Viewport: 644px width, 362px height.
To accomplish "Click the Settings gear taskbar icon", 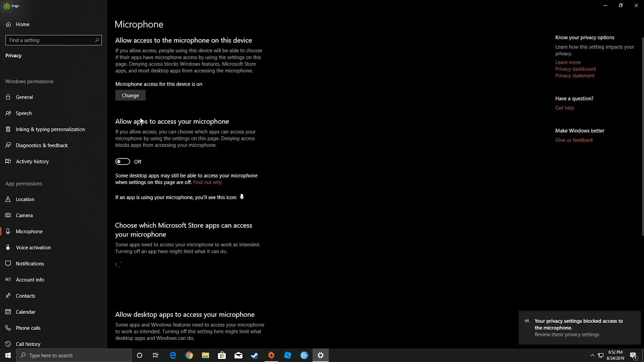I will [320, 355].
